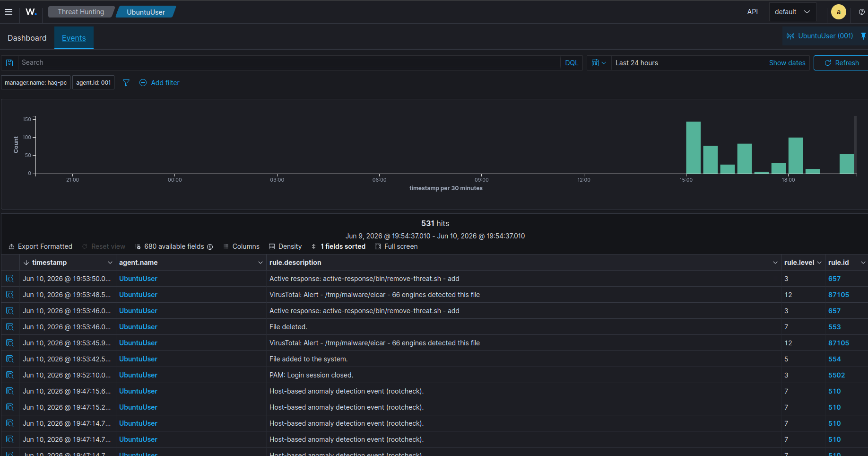This screenshot has width=868, height=456.
Task: Pin the UbuntuUser agent with pin icon
Action: click(863, 36)
